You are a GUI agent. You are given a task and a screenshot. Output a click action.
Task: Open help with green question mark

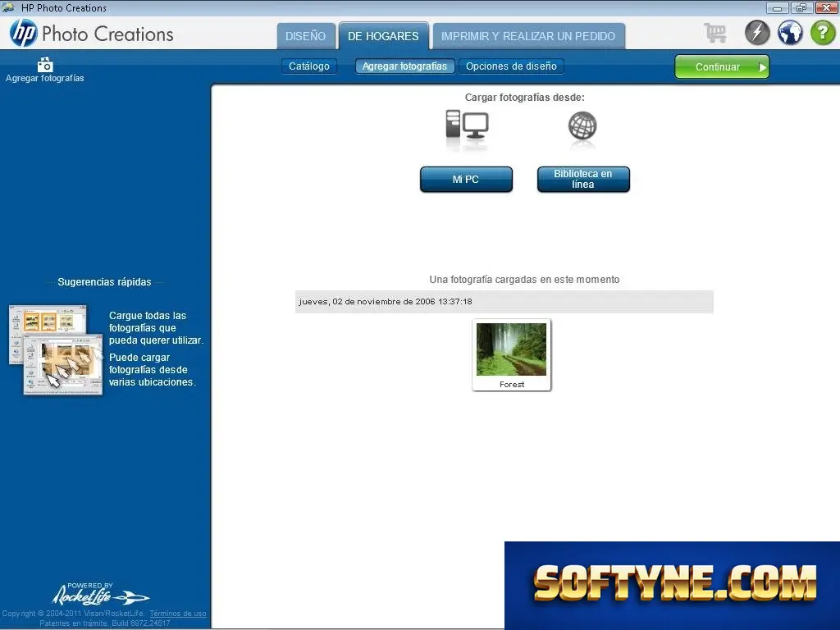(x=823, y=33)
